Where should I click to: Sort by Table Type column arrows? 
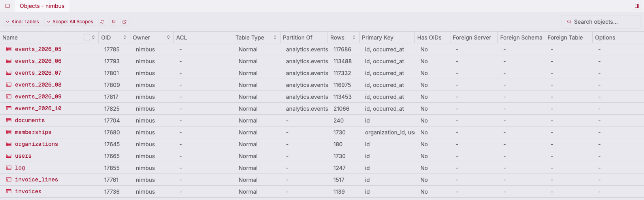275,37
